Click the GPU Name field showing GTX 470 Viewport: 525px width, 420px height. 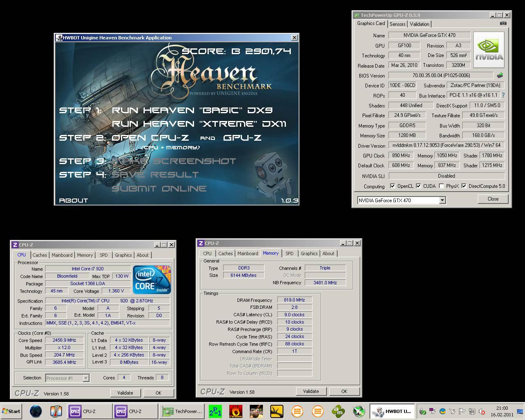tap(429, 35)
